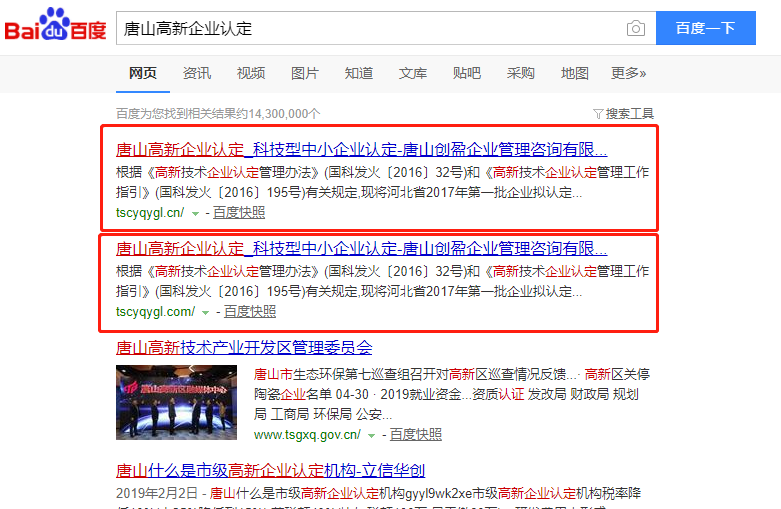
Task: Click the 唐山高新区 result thumbnail image
Action: pyautogui.click(x=176, y=402)
